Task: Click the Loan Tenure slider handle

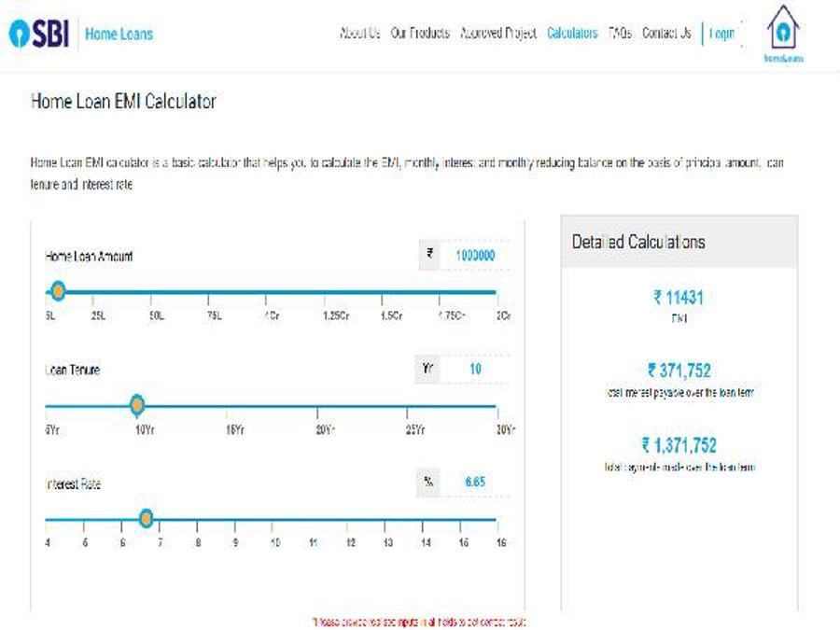Action: click(137, 404)
